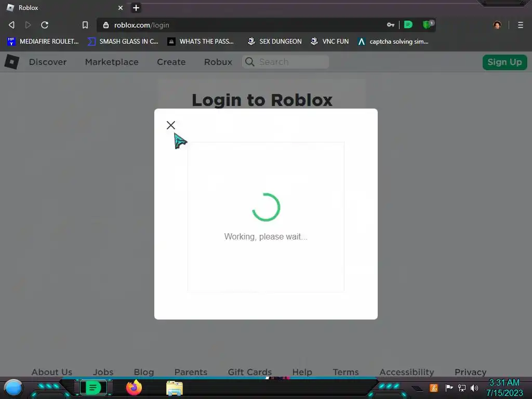Click the magnifier search icon
Screen dimensions: 532x399
[250, 62]
